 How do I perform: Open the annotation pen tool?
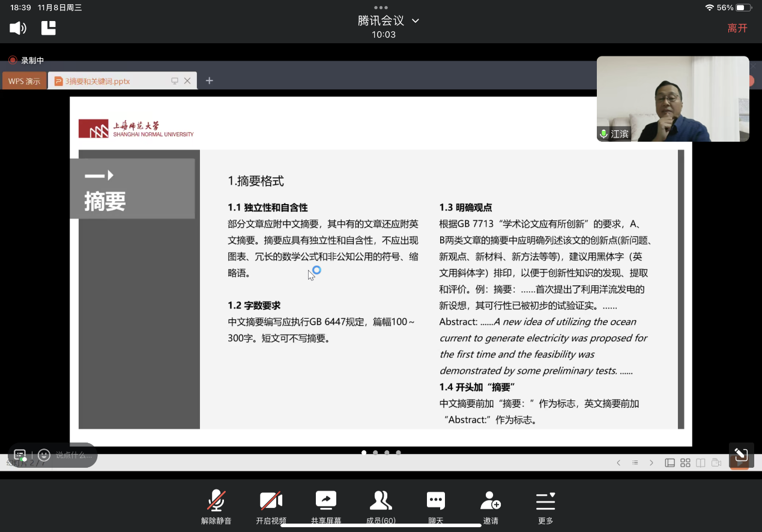tap(741, 455)
